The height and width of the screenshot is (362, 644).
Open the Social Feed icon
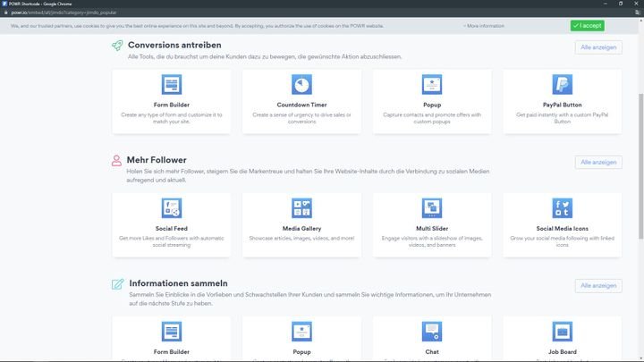[x=171, y=208]
